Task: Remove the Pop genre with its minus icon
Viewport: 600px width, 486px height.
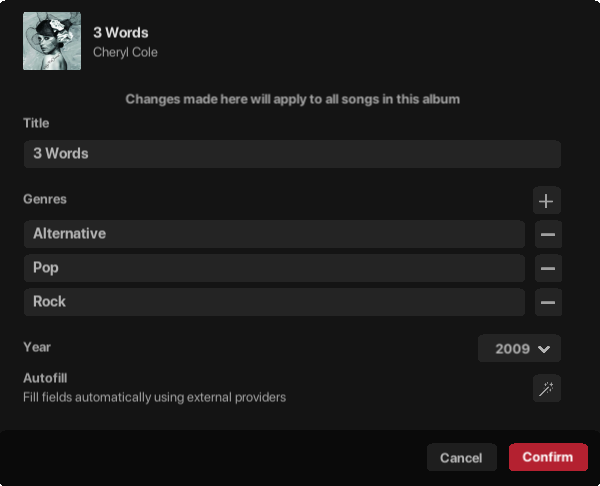Action: (547, 269)
